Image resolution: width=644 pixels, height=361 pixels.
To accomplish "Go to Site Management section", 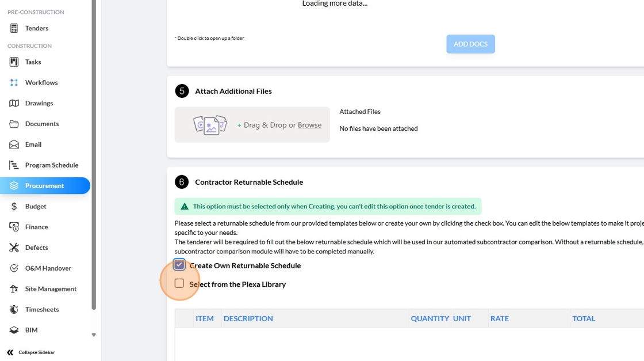I will [51, 289].
